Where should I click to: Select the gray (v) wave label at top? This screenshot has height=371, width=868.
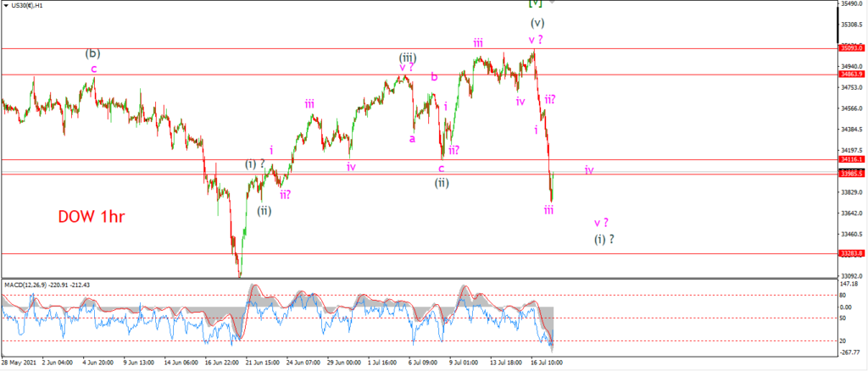coord(537,23)
